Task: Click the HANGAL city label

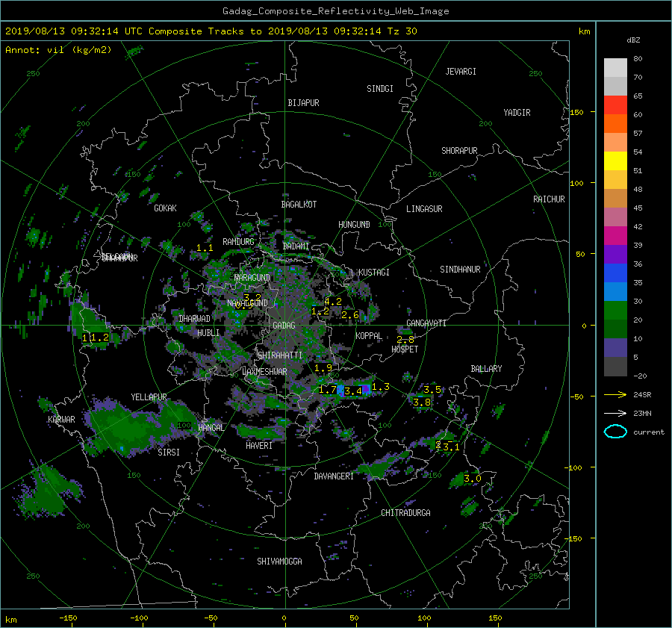Action: coord(211,427)
